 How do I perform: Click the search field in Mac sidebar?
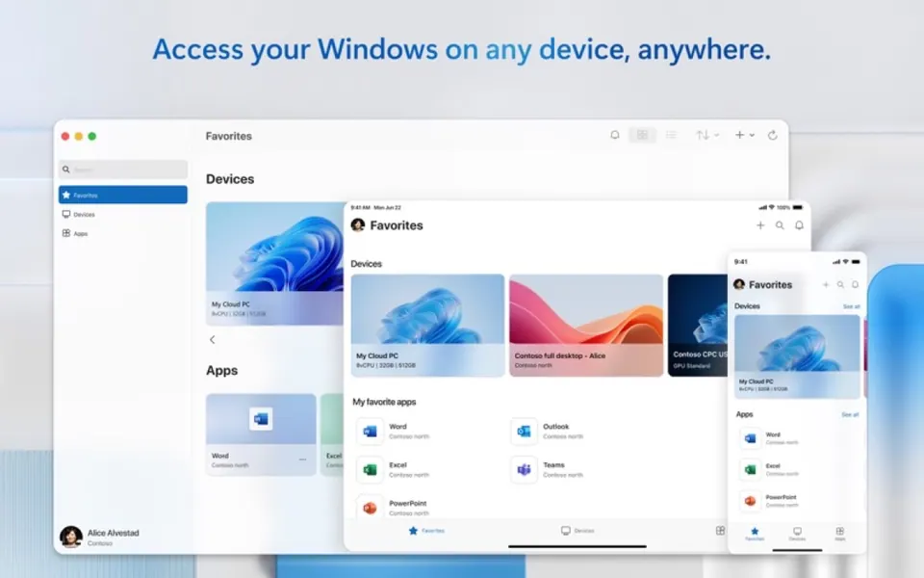pyautogui.click(x=123, y=170)
